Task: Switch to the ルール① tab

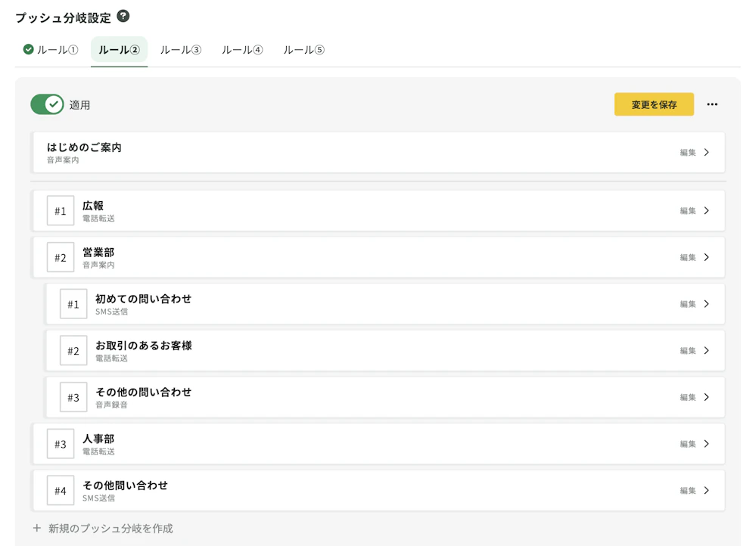Action: click(x=51, y=50)
